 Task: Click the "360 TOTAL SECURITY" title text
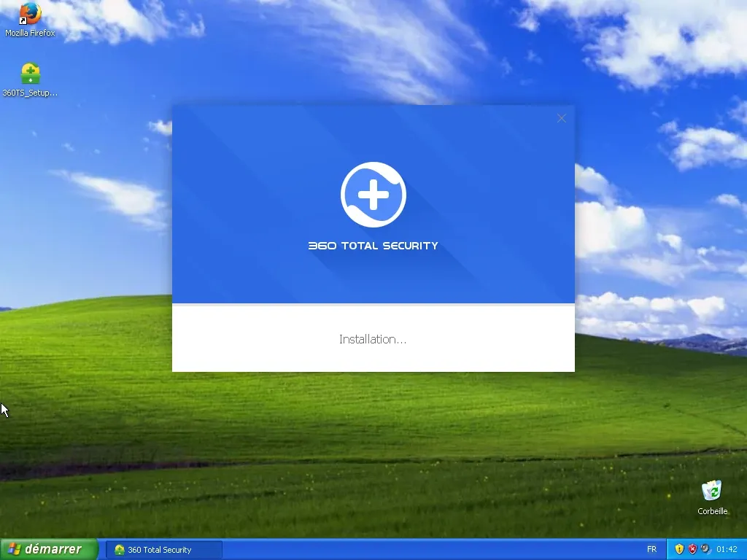373,246
